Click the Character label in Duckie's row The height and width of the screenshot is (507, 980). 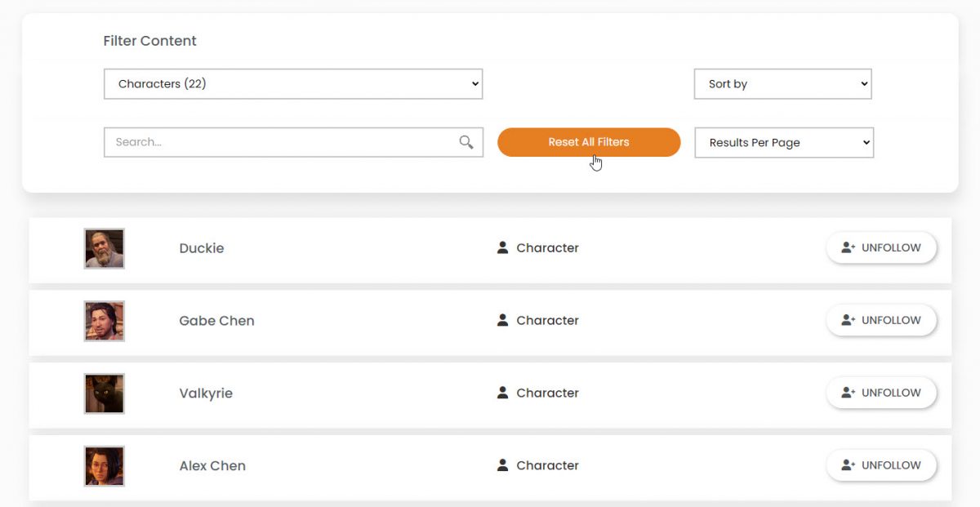tap(547, 248)
